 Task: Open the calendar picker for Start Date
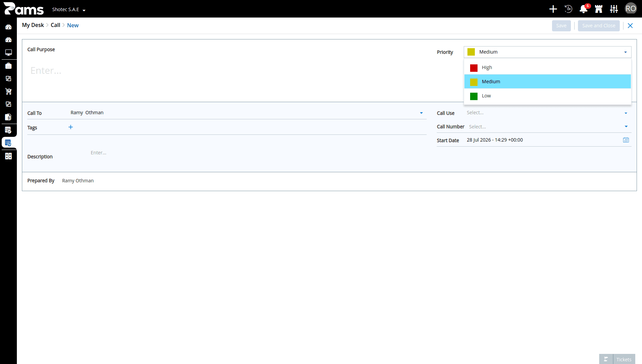click(626, 140)
